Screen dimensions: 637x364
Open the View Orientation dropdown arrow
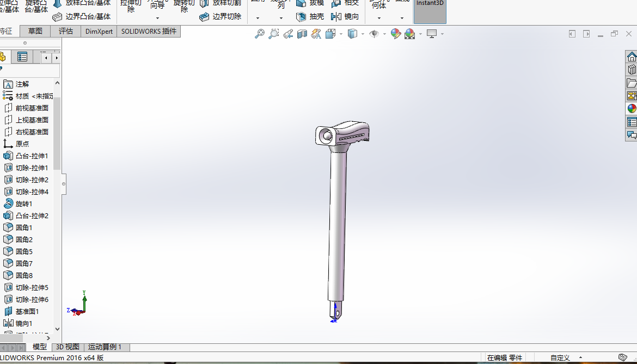click(341, 34)
